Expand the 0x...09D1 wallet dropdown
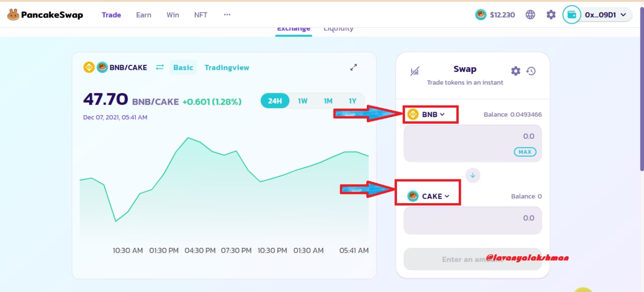Image resolution: width=644 pixels, height=292 pixels. 606,15
